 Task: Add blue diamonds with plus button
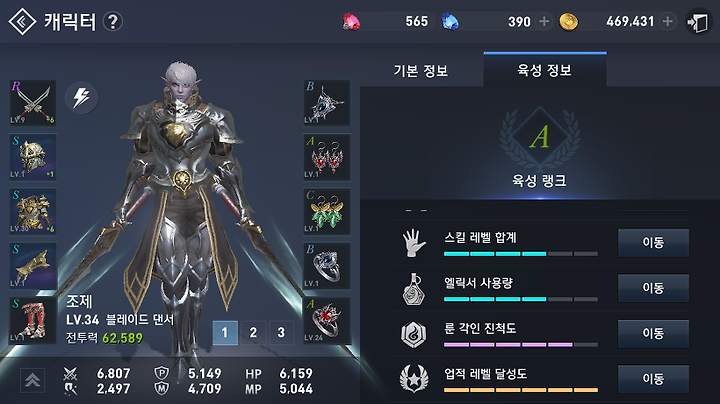click(544, 22)
